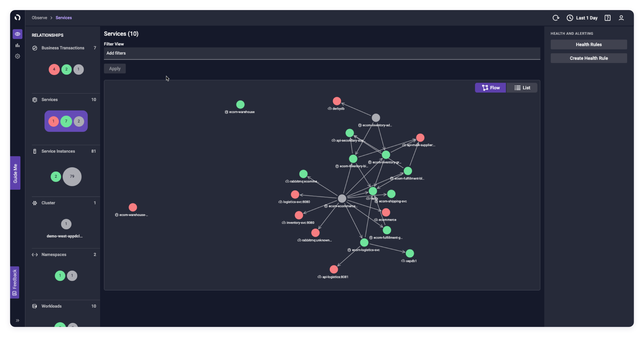Apply the current filter view

click(x=114, y=69)
